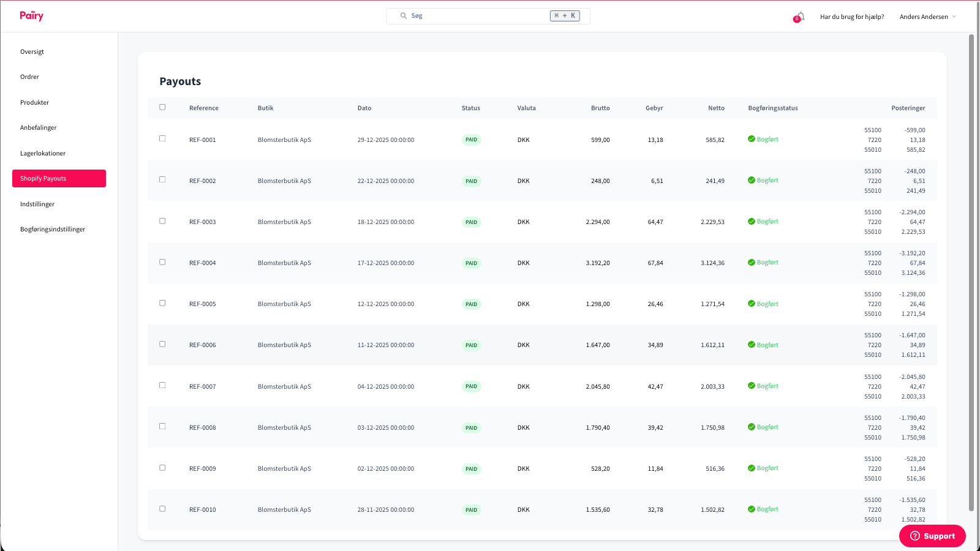Check the checkbox for payout REF-0008
The width and height of the screenshot is (980, 551).
(x=162, y=427)
